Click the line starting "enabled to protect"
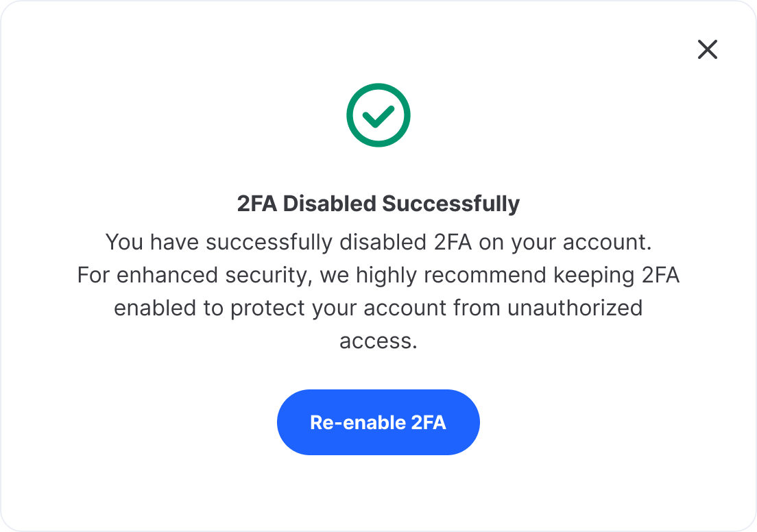Image resolution: width=757 pixels, height=532 pixels. click(x=378, y=308)
